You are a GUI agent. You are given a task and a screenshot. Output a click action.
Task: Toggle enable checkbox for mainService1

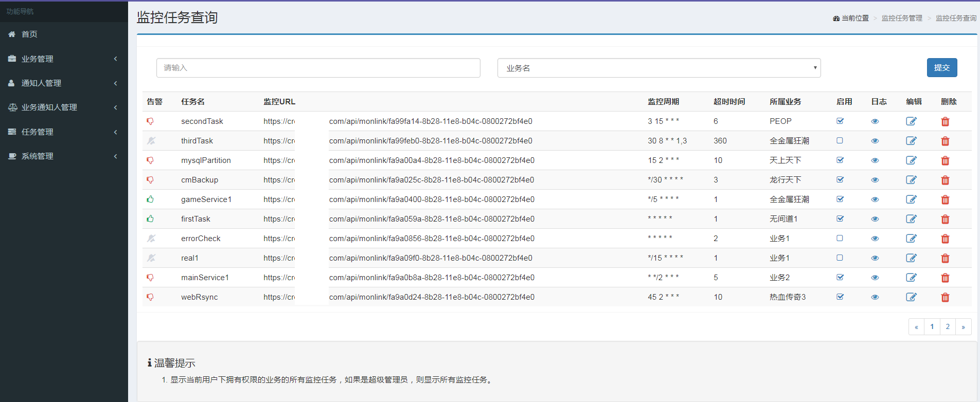[840, 277]
